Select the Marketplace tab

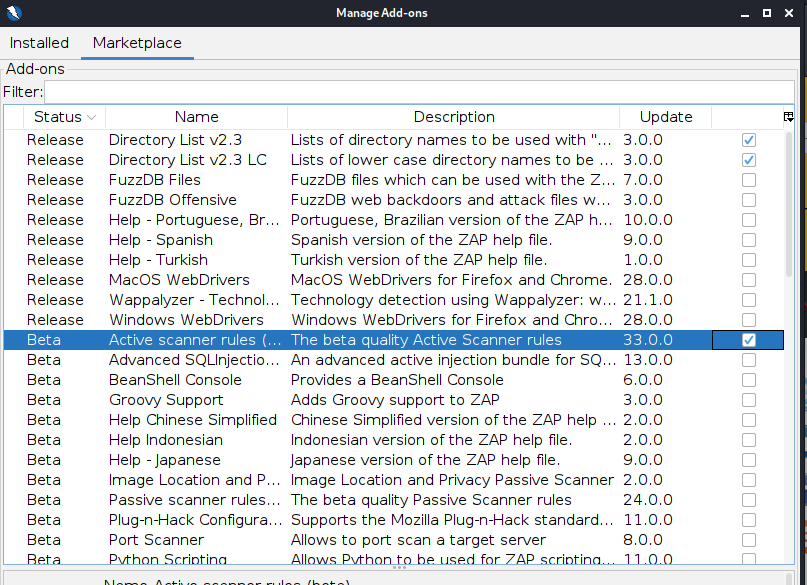[137, 43]
